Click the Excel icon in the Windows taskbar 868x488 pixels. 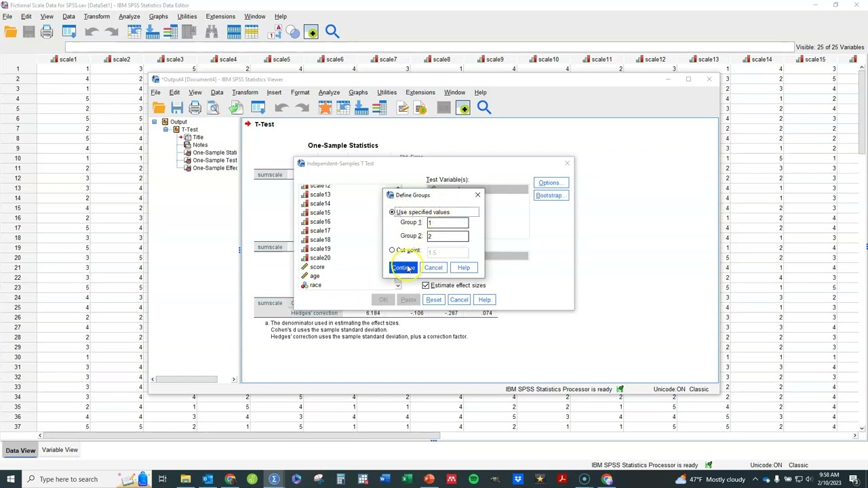407,479
